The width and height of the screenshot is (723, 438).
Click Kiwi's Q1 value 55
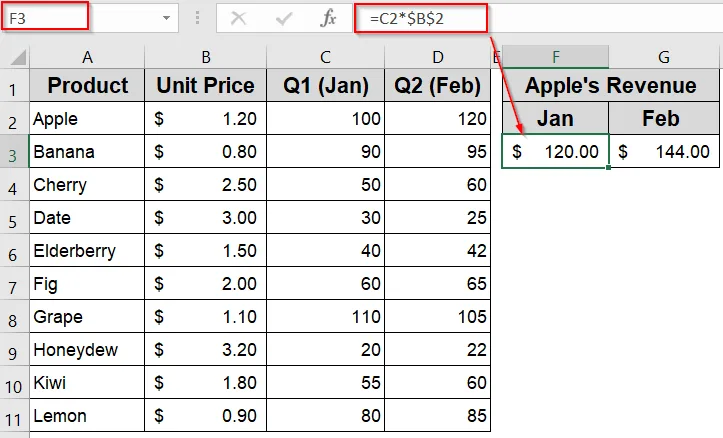(x=326, y=382)
